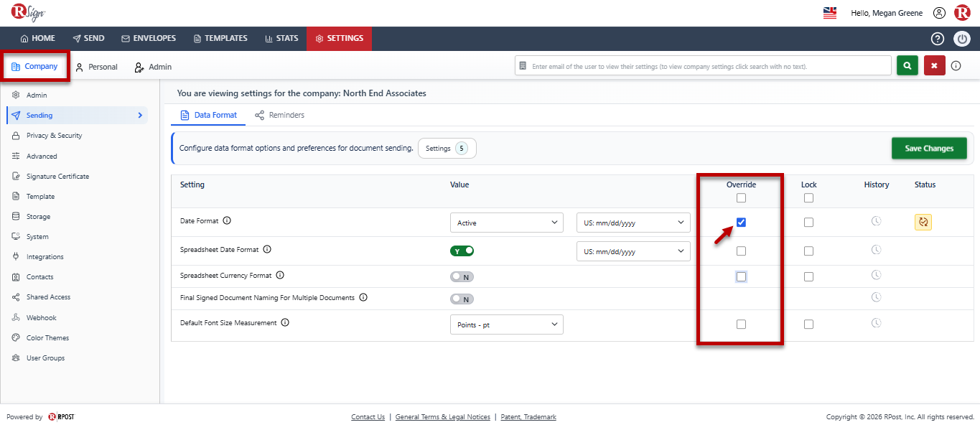Open the Date Format Active dropdown
Image resolution: width=980 pixels, height=425 pixels.
tap(507, 223)
